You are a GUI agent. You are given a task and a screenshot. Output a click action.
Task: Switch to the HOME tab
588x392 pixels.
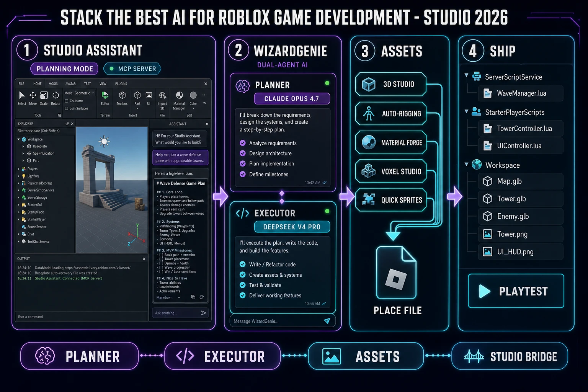(38, 83)
